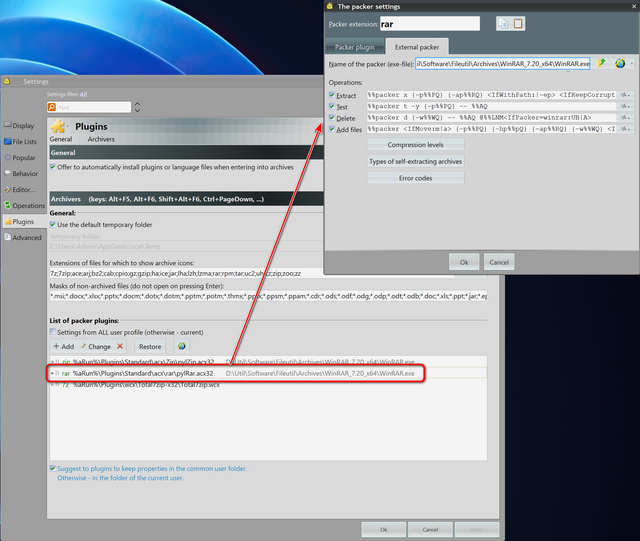The height and width of the screenshot is (541, 640).
Task: Jump to Archivers section link under Plugins
Action: (x=101, y=139)
